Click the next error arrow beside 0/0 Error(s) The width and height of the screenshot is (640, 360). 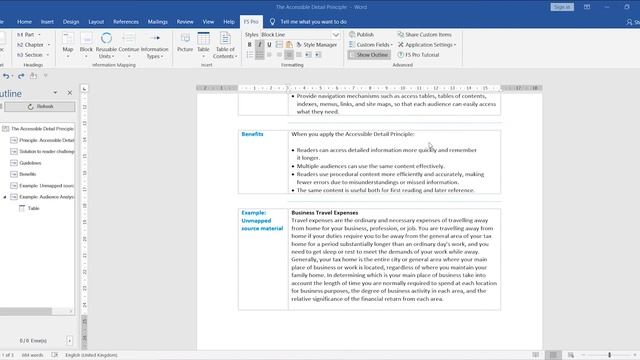[69, 340]
